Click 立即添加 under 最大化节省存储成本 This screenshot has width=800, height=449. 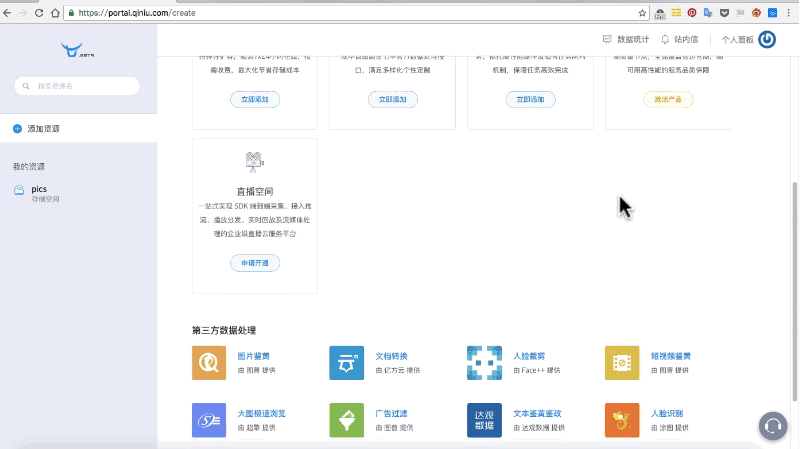coord(255,99)
